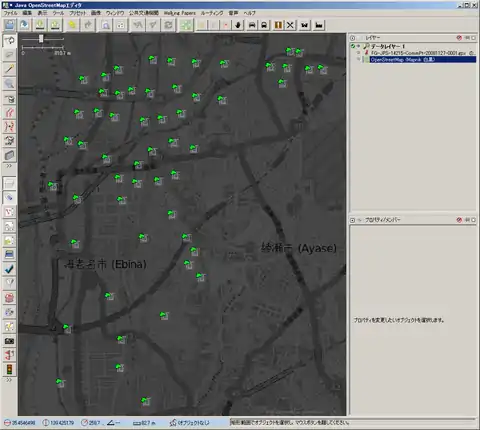Click the upload data toolbar icon
This screenshot has height=430, width=480.
point(55,25)
